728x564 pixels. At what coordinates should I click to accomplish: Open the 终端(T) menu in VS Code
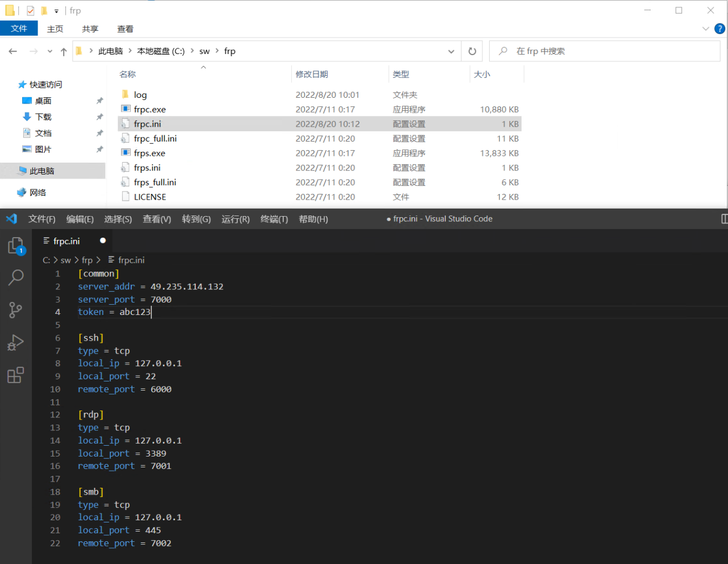pyautogui.click(x=274, y=219)
